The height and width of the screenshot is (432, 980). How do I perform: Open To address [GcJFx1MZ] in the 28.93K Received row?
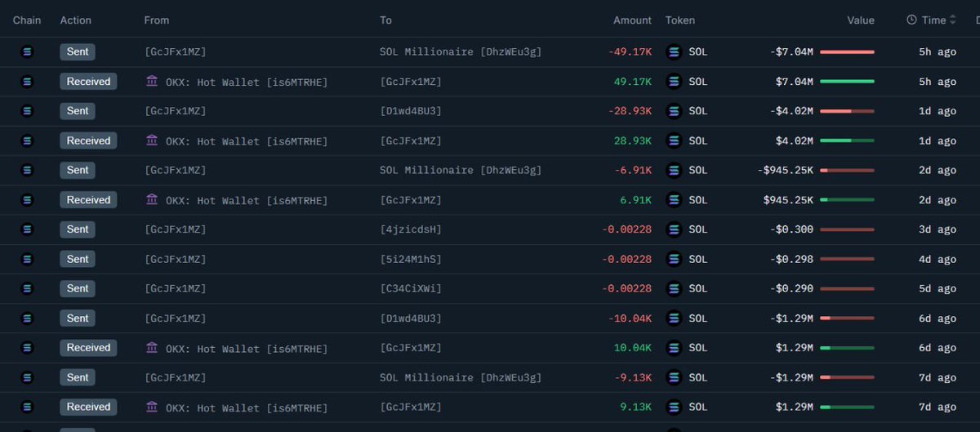[x=411, y=140]
